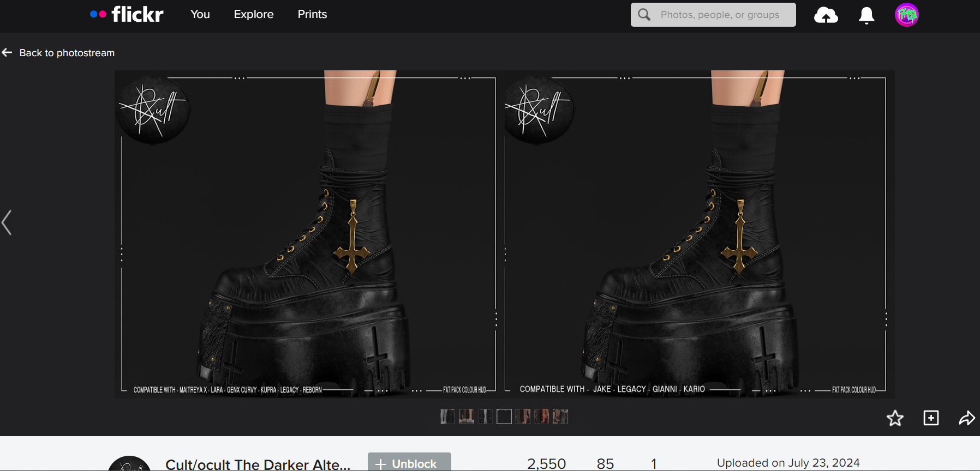
Task: Select the currently highlighted filmstrip thumbnail
Action: [504, 416]
